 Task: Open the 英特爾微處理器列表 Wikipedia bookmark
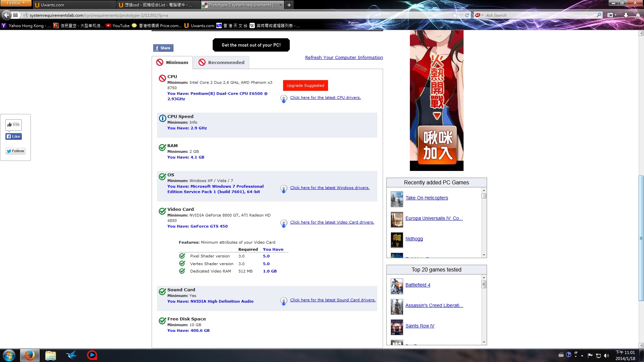[274, 25]
